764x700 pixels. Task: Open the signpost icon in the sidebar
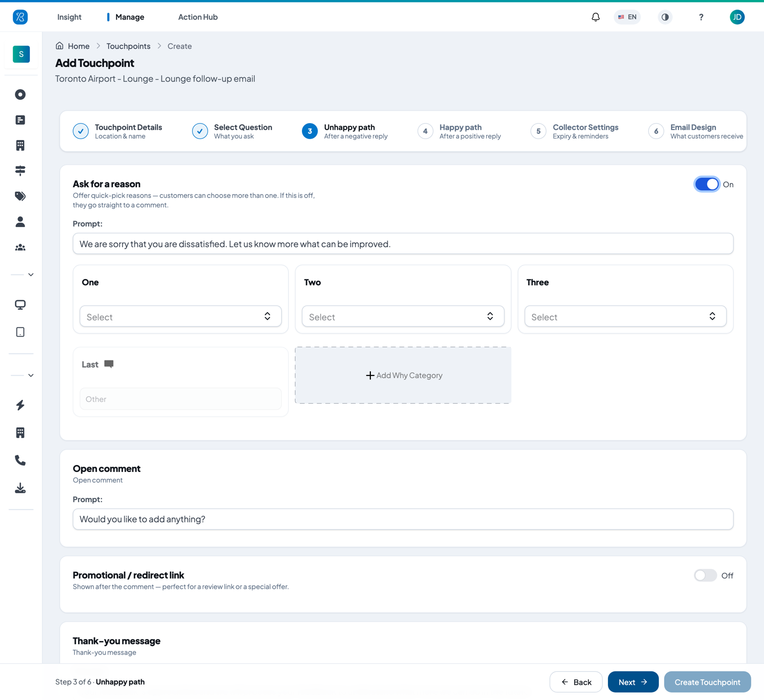[20, 171]
